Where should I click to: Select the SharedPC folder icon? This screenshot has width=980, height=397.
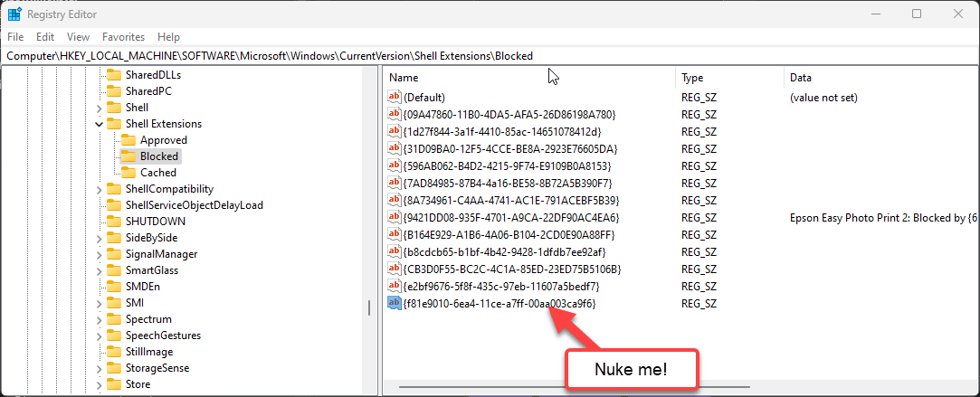click(114, 91)
